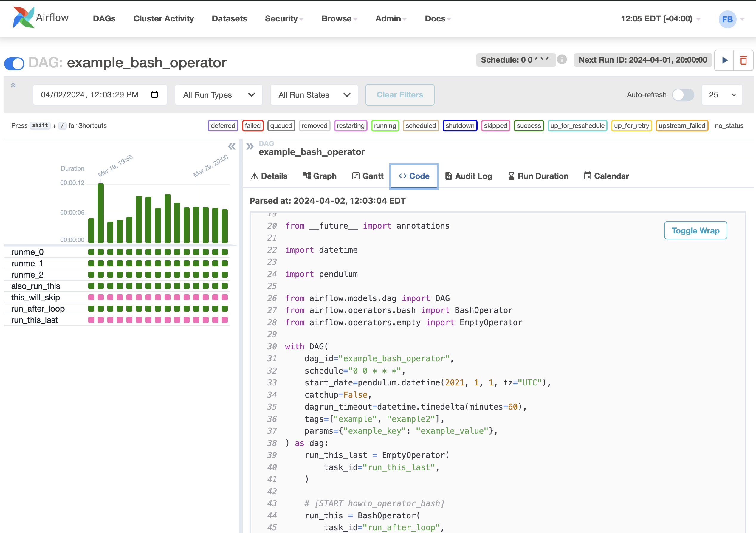Click the Clear Filters button
This screenshot has height=533, width=756.
pyautogui.click(x=400, y=94)
